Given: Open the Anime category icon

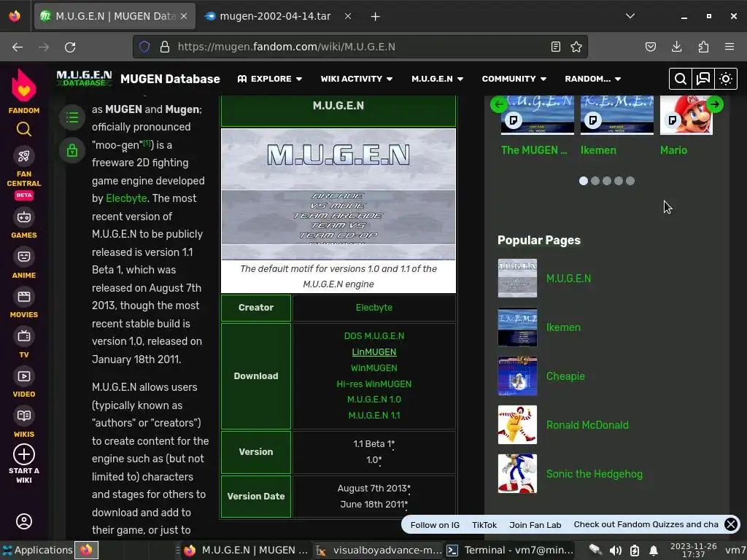Looking at the screenshot, I should pyautogui.click(x=24, y=257).
